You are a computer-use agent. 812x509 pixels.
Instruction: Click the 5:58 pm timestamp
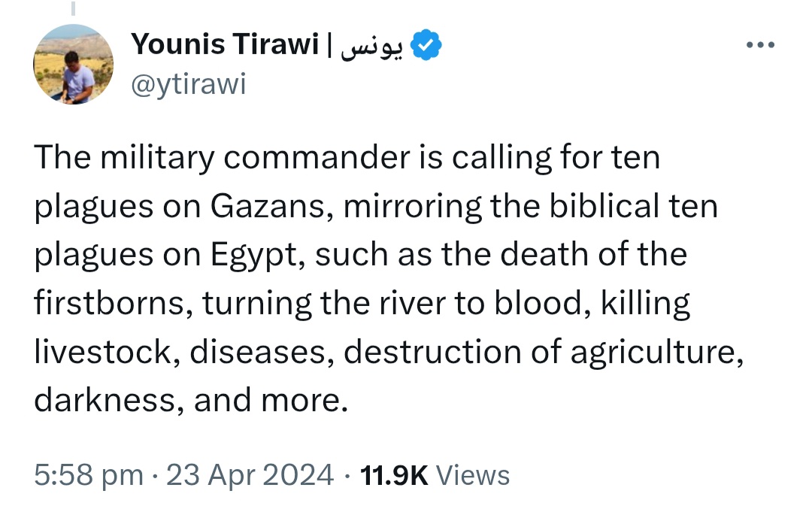pyautogui.click(x=89, y=475)
